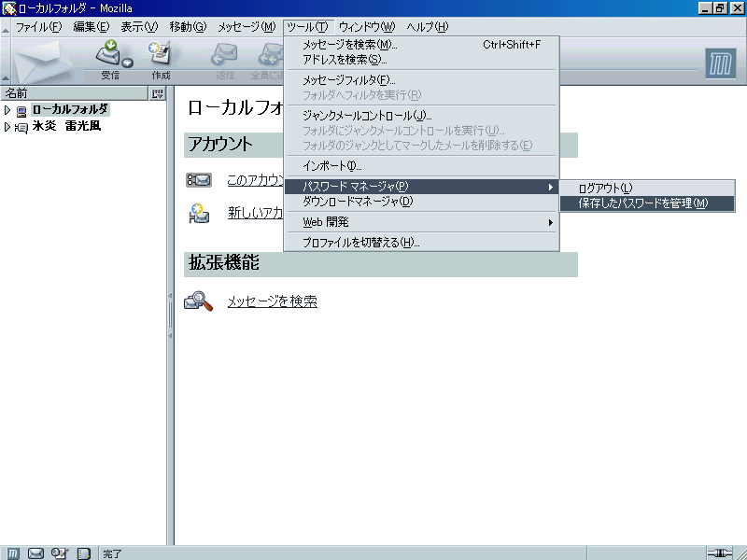Viewport: 747px width, 560px height.
Task: Choose メッセージを検索(M)... in Tools menu
Action: pos(422,45)
